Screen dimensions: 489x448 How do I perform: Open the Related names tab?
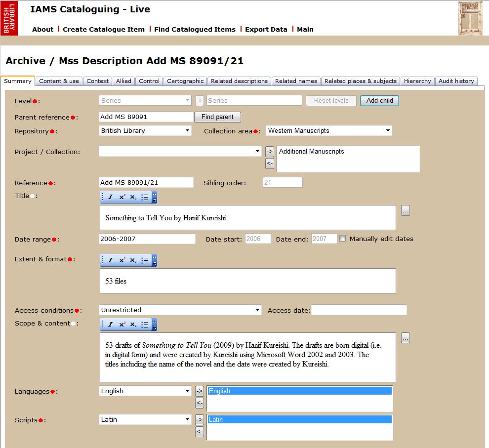(296, 81)
